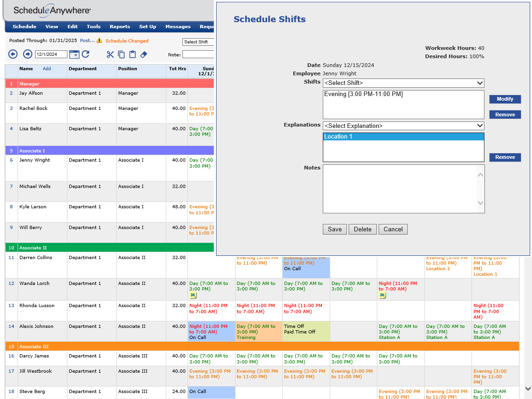
Task: Click the yellow schedule changed warning icon
Action: click(x=99, y=41)
